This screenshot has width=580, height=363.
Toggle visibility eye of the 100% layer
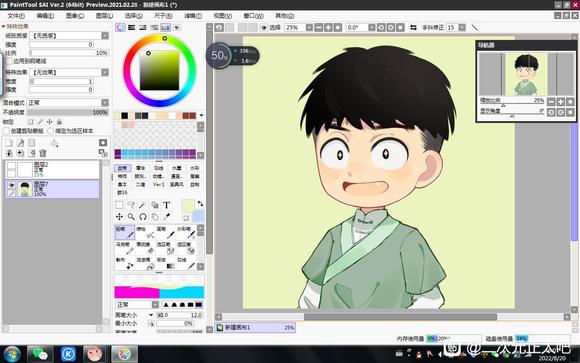click(x=11, y=185)
